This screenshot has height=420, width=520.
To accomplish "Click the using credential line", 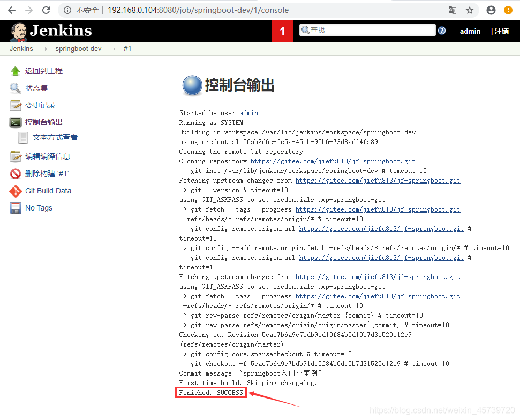I will [278, 142].
